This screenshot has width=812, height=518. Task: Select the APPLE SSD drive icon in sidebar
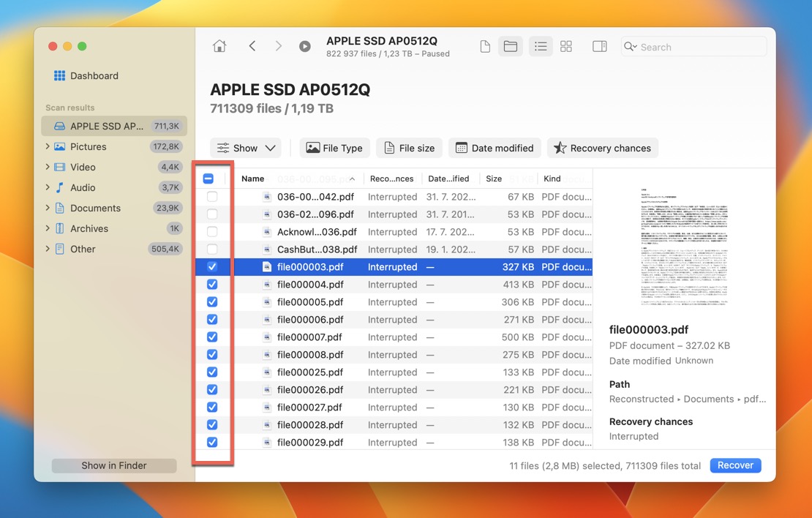click(x=59, y=126)
